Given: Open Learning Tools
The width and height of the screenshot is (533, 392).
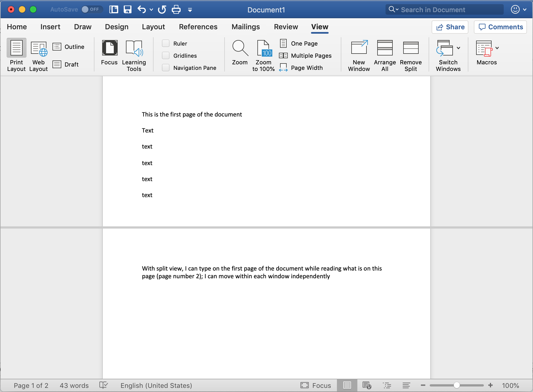Looking at the screenshot, I should point(134,48).
